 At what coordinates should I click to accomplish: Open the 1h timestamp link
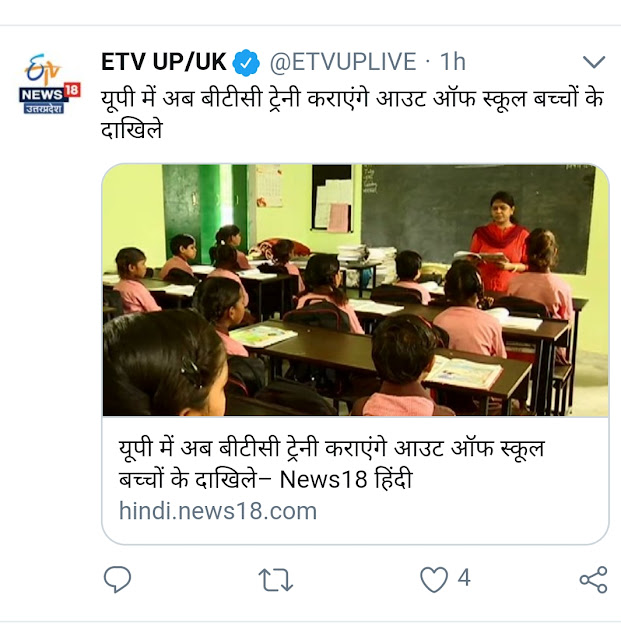coord(452,62)
